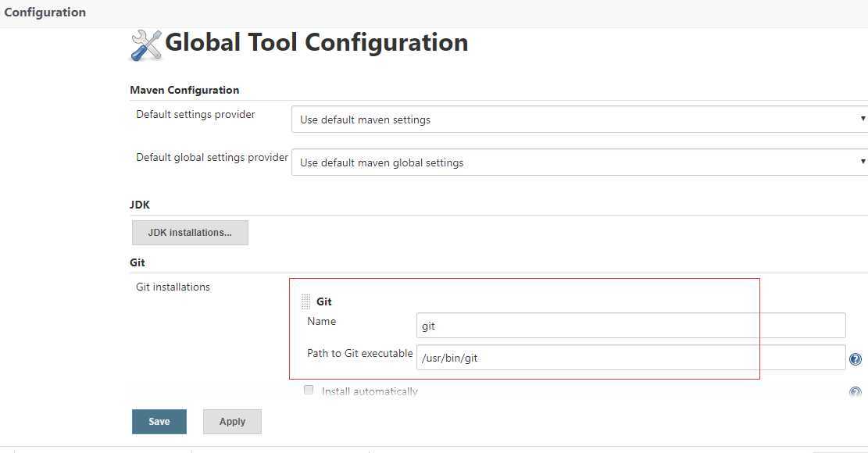Select the Configuration breadcrumb text
This screenshot has width=868, height=453.
[45, 12]
